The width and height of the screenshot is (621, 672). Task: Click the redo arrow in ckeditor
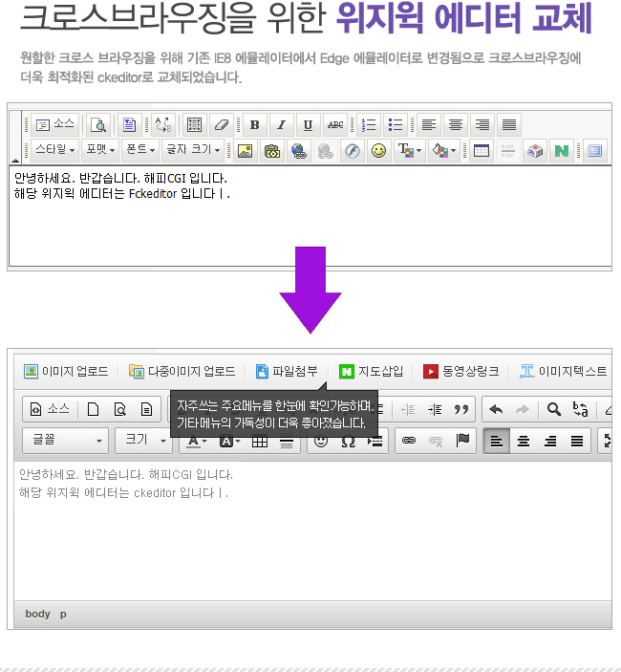[523, 410]
